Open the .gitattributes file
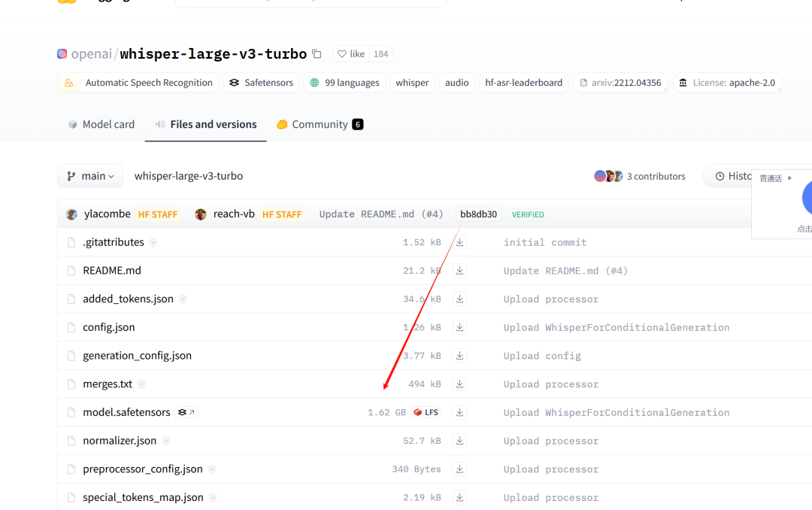The height and width of the screenshot is (510, 812). (114, 242)
